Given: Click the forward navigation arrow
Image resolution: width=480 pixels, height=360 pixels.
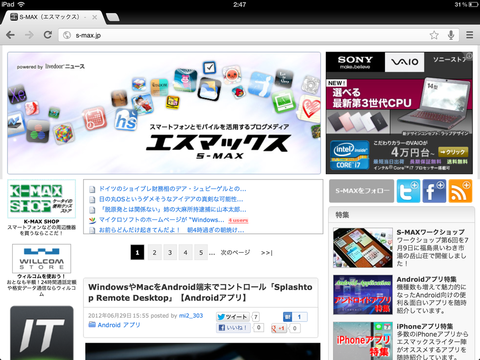Looking at the screenshot, I should [29, 35].
